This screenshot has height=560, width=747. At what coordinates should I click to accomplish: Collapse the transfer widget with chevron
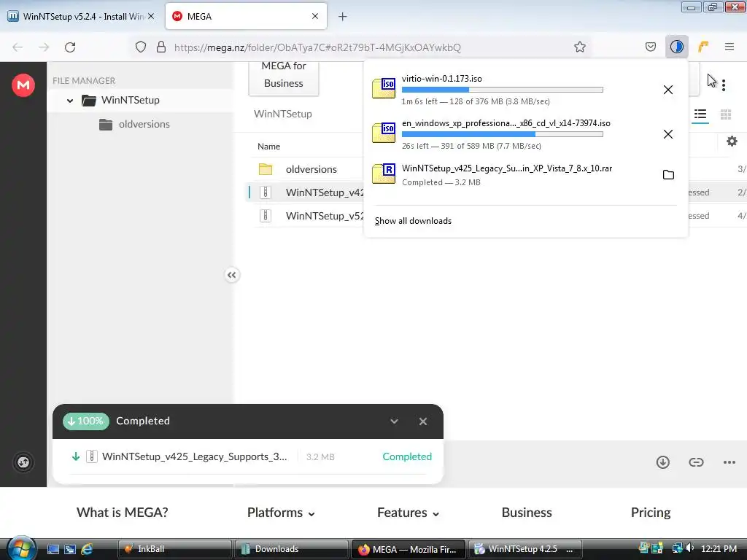pos(394,421)
